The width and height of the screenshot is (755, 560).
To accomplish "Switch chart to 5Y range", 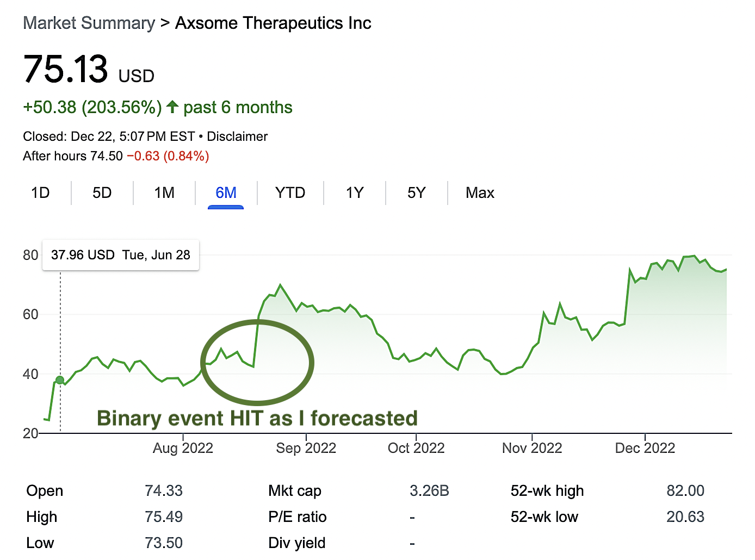I will (416, 193).
